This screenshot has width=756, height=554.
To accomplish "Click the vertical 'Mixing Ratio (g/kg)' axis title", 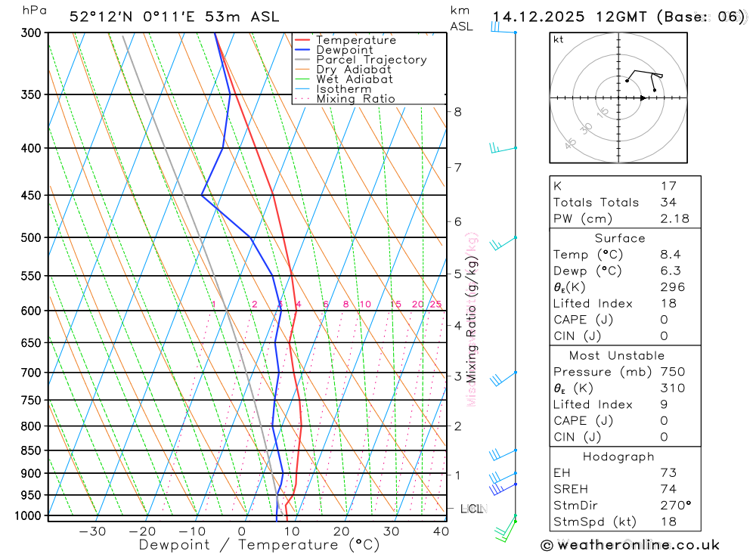I will (472, 320).
